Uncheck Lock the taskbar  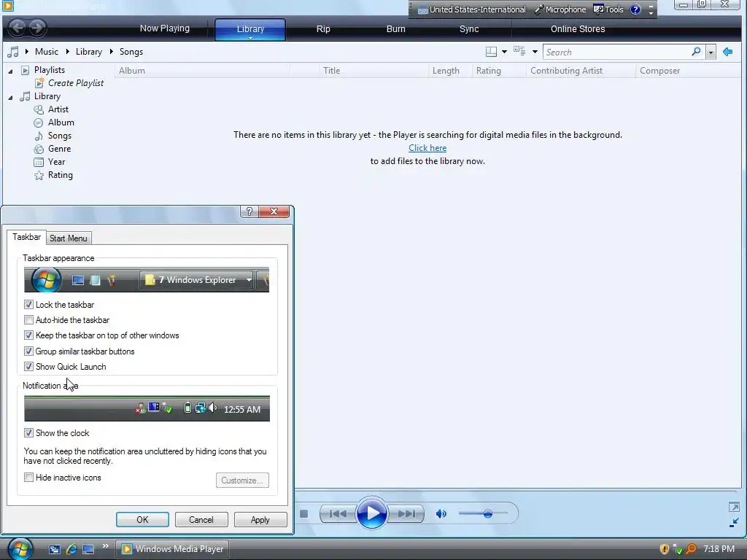[28, 304]
